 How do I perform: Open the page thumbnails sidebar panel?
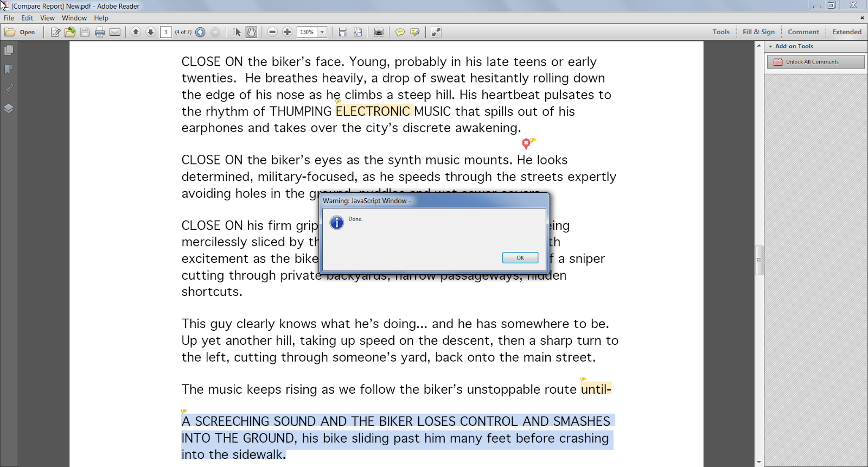9,50
